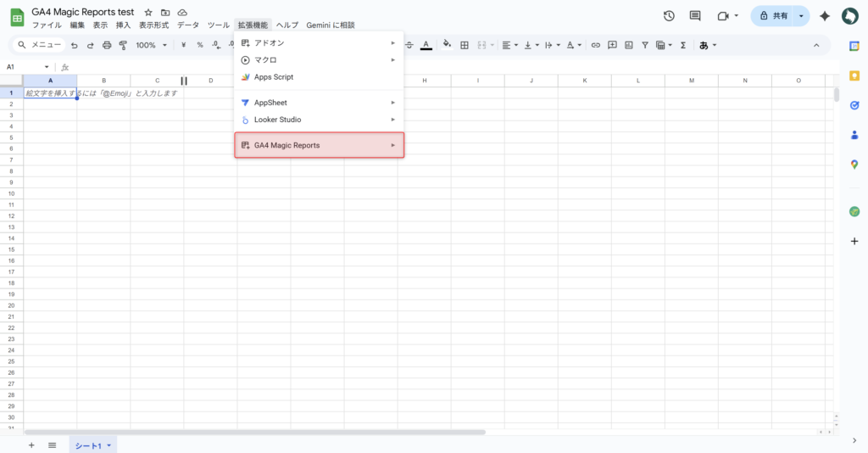Viewport: 868px width, 453px height.
Task: Click the move to folder icon
Action: click(x=165, y=12)
